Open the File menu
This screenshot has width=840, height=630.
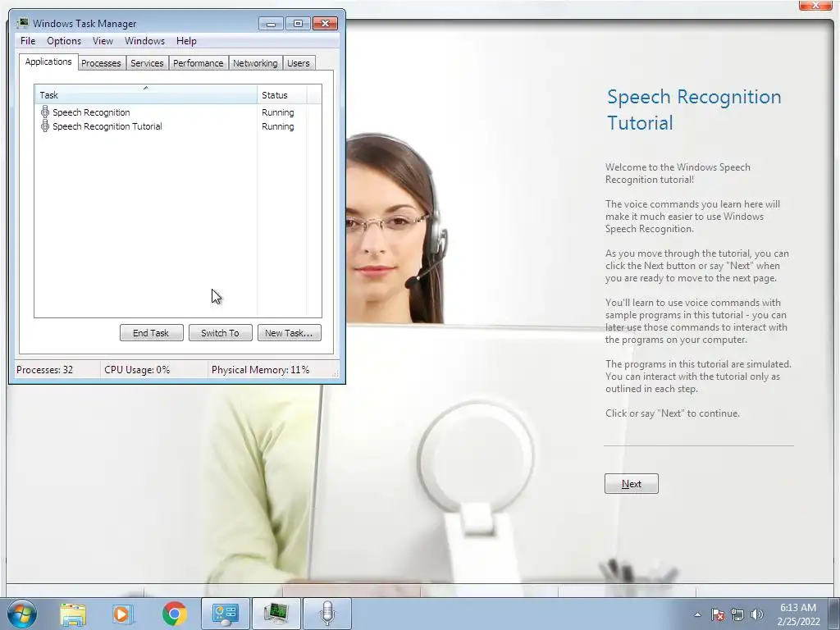click(x=28, y=41)
